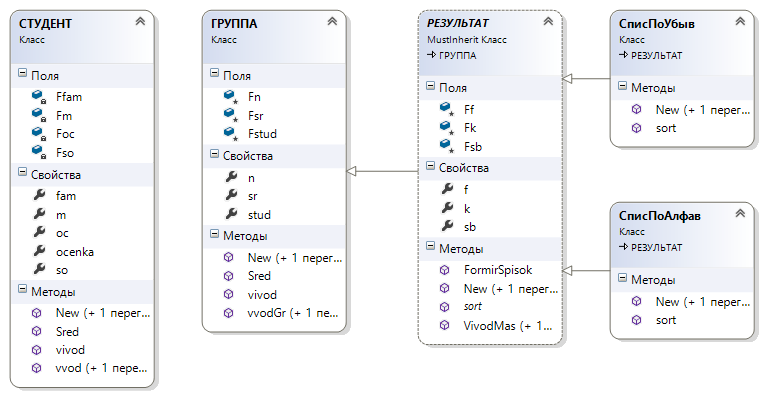Screen dimensions: 763x396
Task: Collapse the Поля section in СТУДЕНТ class
Action: 22,73
